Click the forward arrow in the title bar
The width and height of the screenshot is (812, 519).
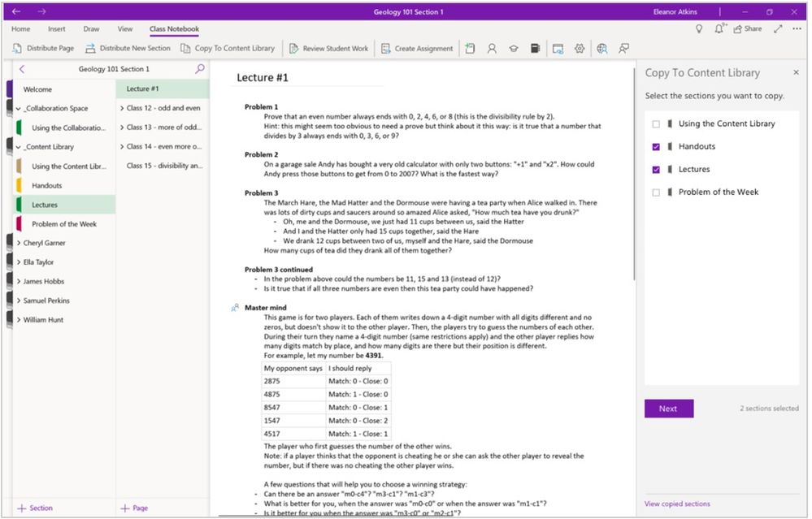42,11
